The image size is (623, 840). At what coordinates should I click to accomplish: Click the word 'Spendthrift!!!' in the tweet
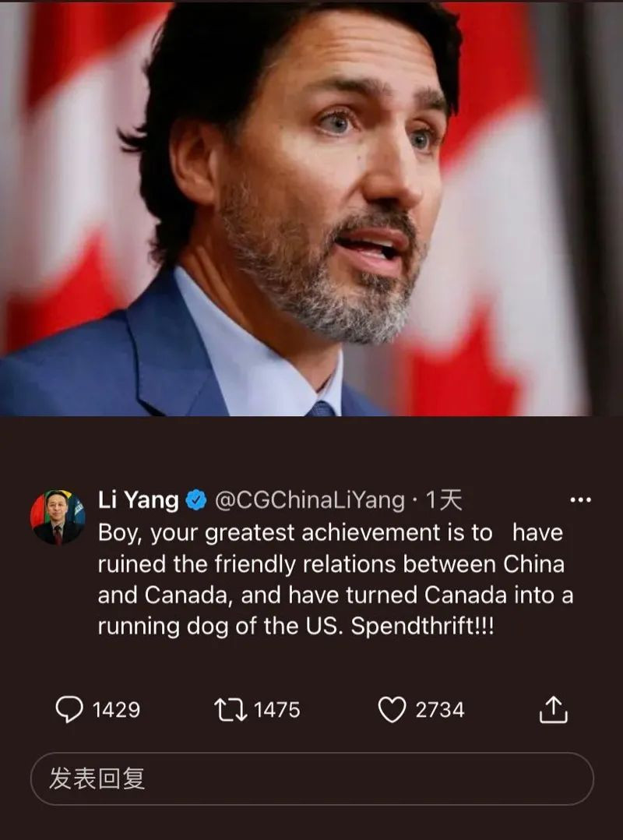pyautogui.click(x=422, y=627)
